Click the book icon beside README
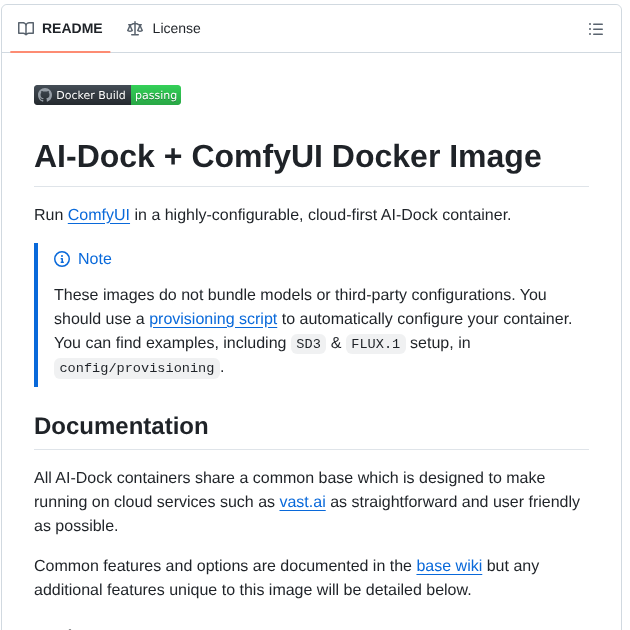Screen dimensions: 630x630 coord(26,29)
